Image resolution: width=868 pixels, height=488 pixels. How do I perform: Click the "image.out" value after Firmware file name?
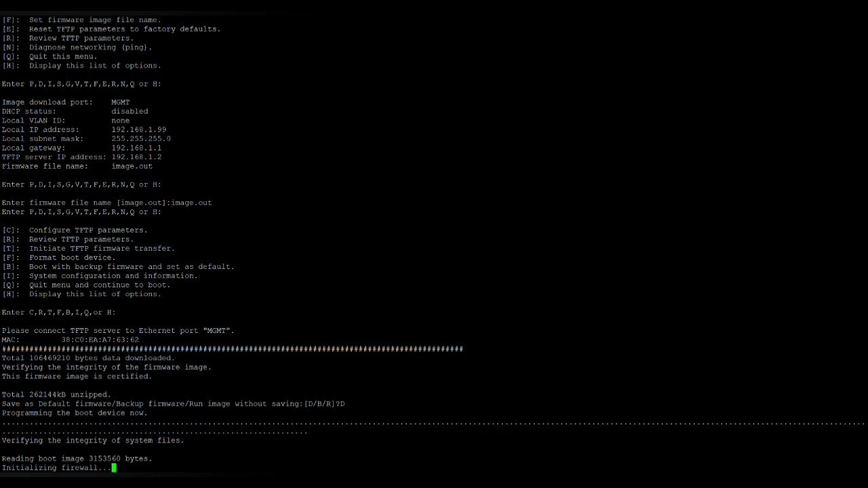pos(132,166)
